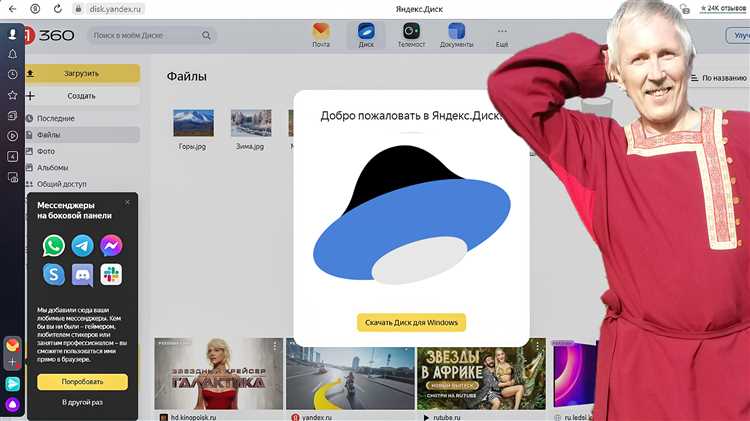Image resolution: width=750 pixels, height=421 pixels.
Task: Click the Facebook Messenger icon
Action: coord(111,245)
